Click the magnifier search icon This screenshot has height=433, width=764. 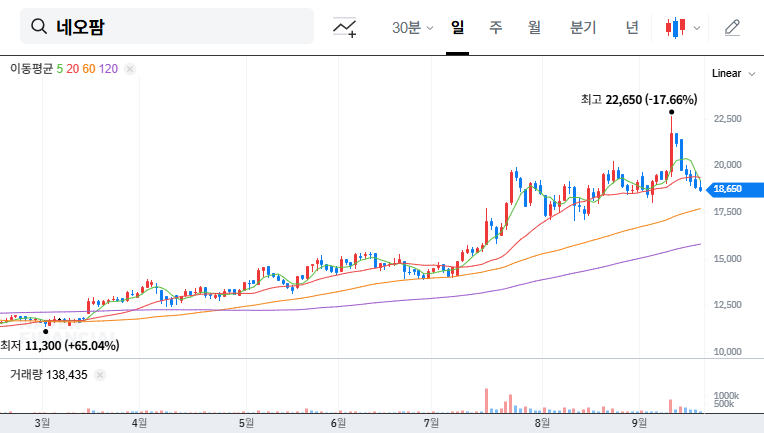(x=39, y=27)
